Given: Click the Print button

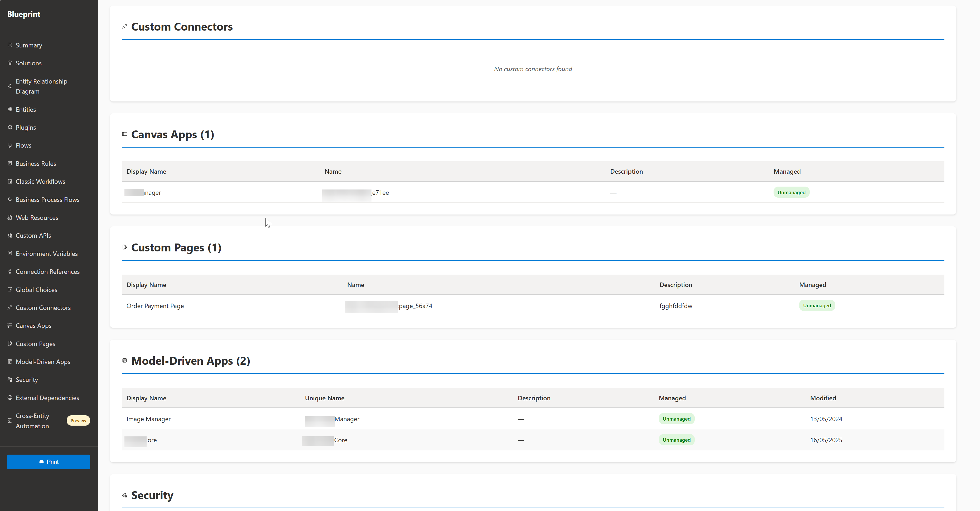Looking at the screenshot, I should (49, 461).
